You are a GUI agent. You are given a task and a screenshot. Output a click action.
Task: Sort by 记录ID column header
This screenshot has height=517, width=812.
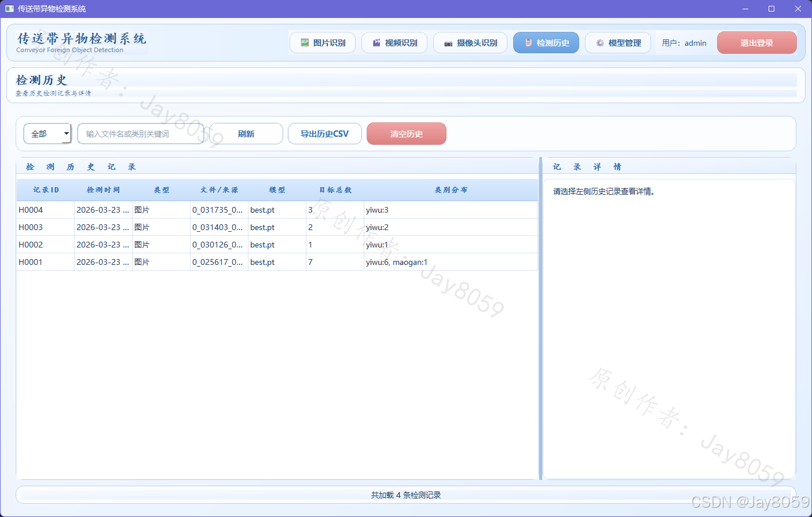click(46, 190)
